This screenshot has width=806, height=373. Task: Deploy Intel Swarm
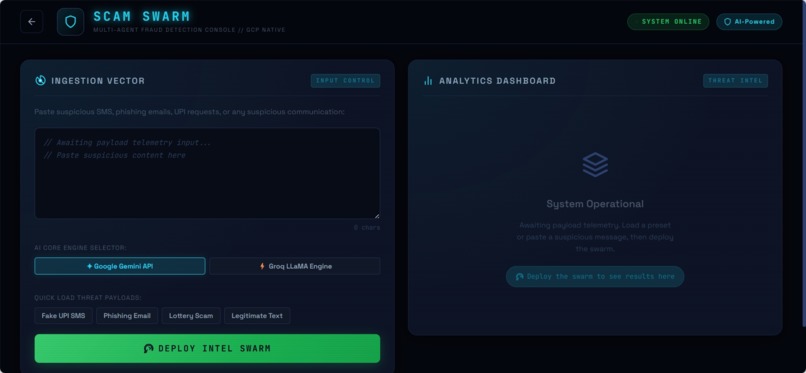(207, 348)
